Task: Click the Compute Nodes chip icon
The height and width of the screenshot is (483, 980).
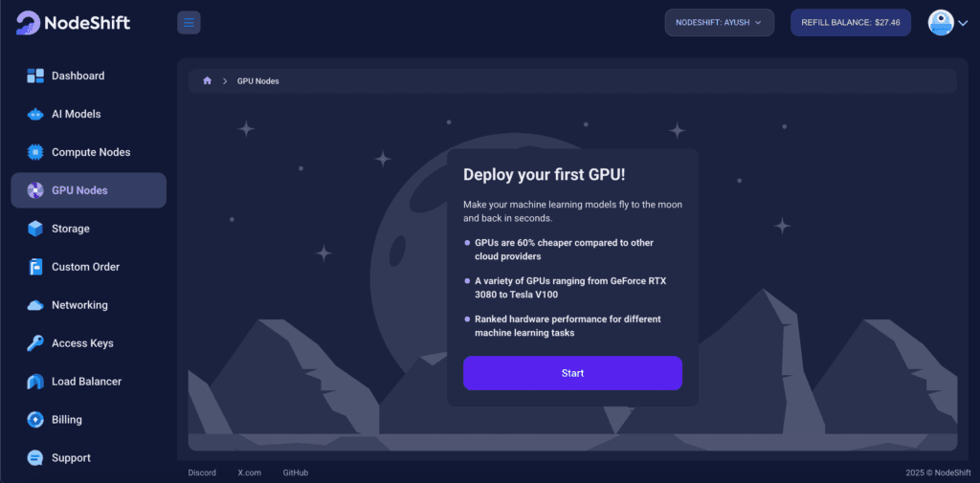Action: pyautogui.click(x=35, y=152)
